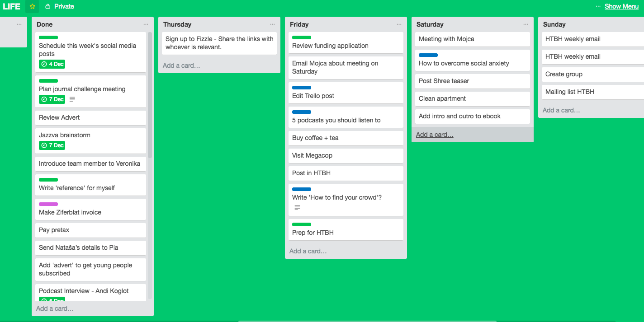This screenshot has width=644, height=322.
Task: Click description icon on Plan journal challenge card
Action: pos(72,99)
